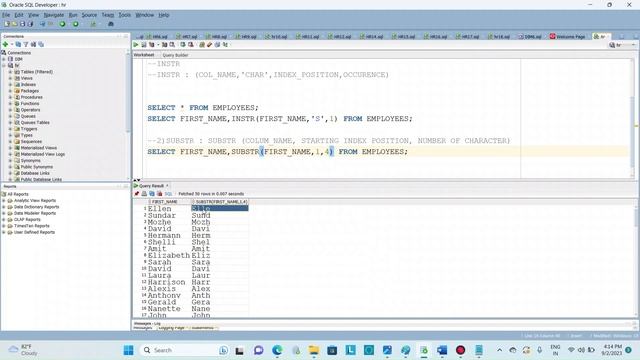640x360 pixels.
Task: Select the Query Result tab
Action: (x=151, y=186)
